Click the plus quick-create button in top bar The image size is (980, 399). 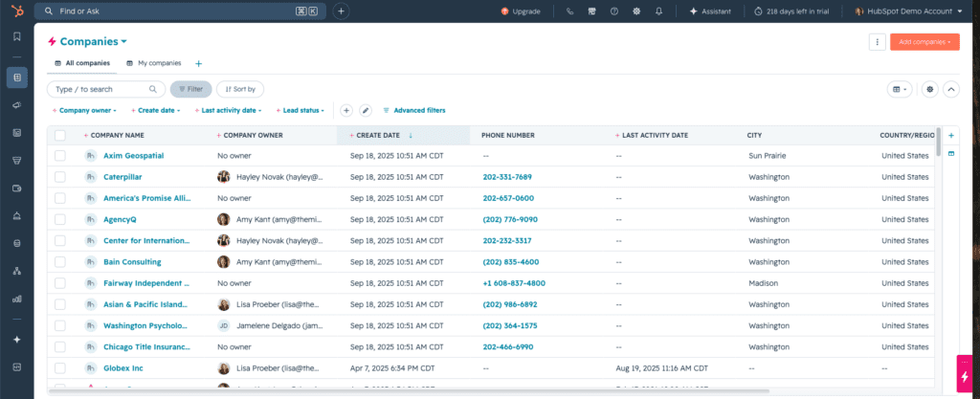[x=341, y=11]
